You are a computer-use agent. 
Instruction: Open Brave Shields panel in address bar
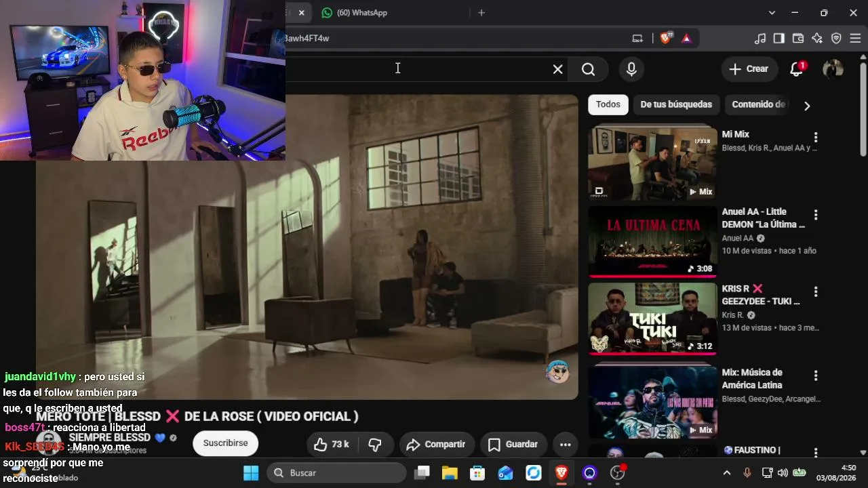(667, 38)
